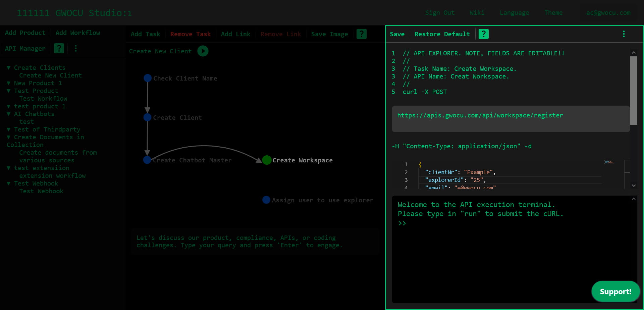This screenshot has height=310, width=644.
Task: Click the help icon beside Save Image
Action: [361, 34]
